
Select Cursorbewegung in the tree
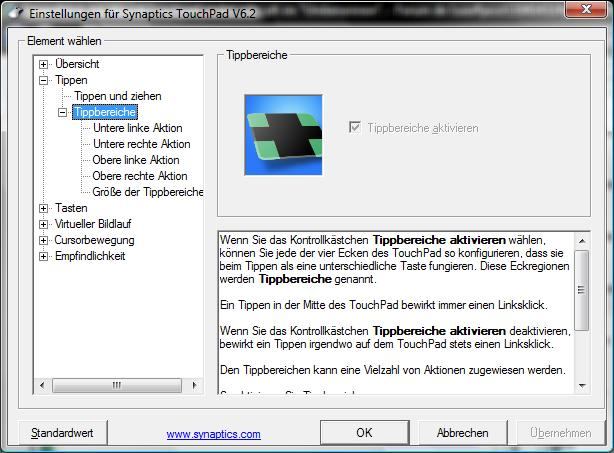point(94,240)
